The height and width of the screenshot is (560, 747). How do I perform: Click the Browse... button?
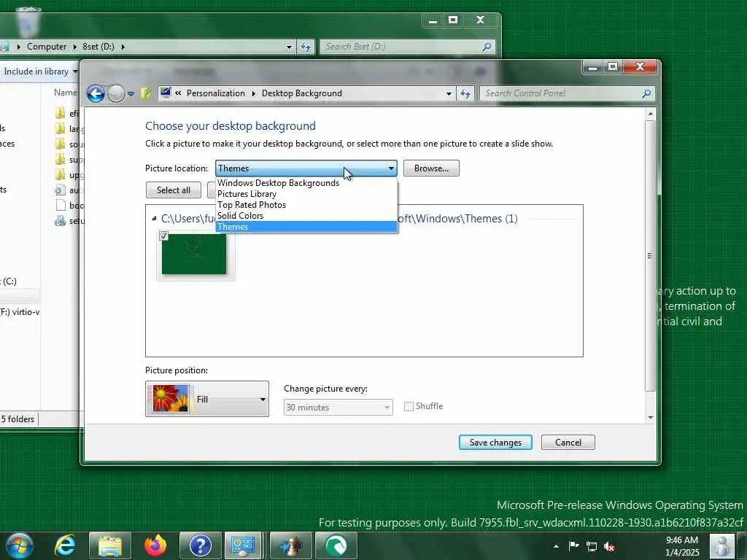pos(431,168)
